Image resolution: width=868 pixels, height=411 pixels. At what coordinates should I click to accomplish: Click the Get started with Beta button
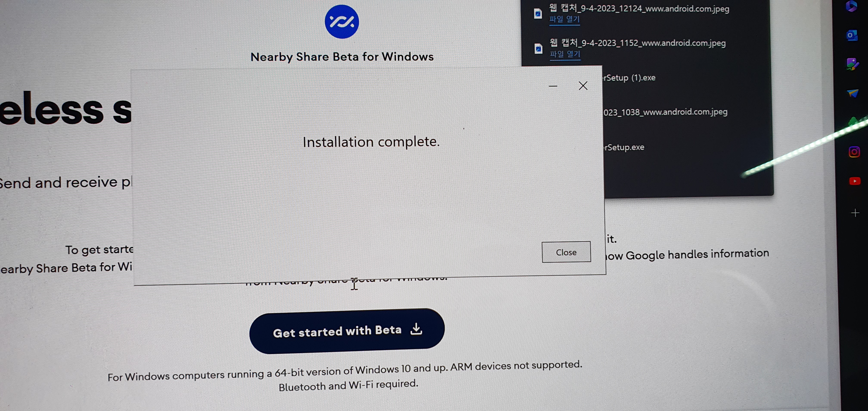pyautogui.click(x=347, y=331)
